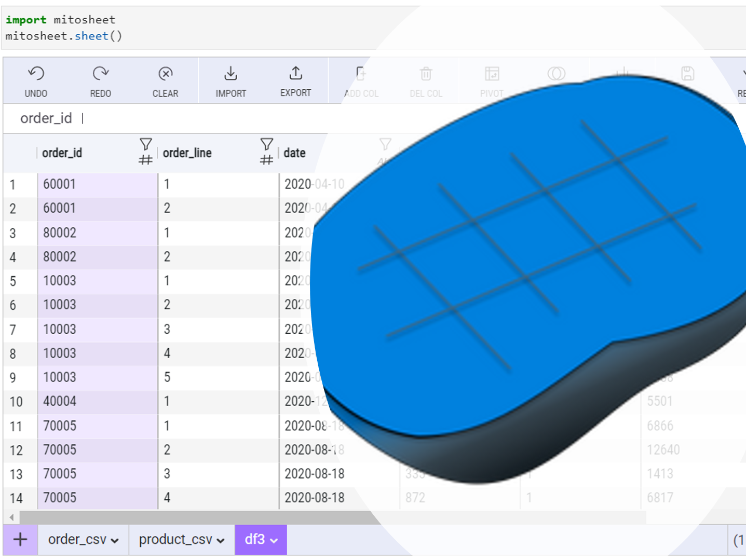The height and width of the screenshot is (560, 746).
Task: Select cell 80002 in row 3
Action: tap(60, 233)
